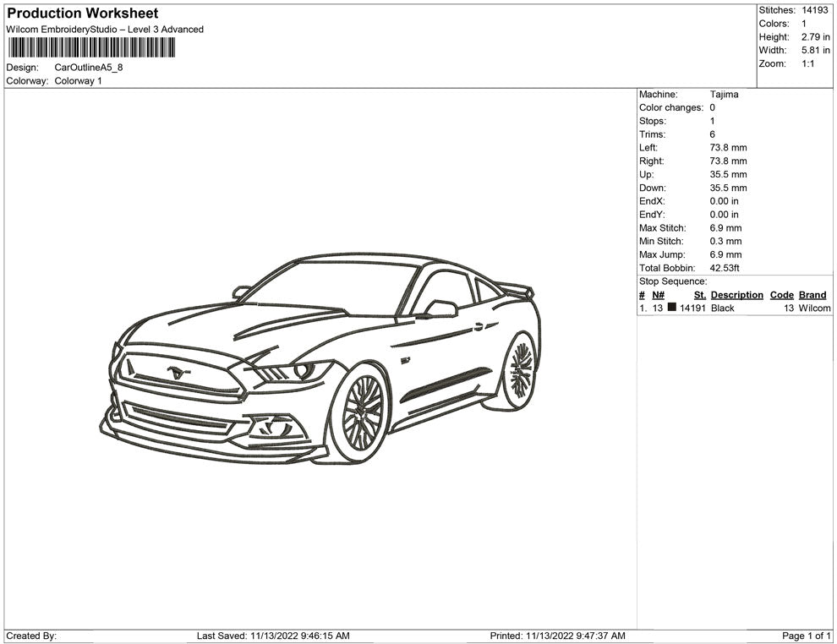
Task: Click the rear wheel of the car design
Action: [x=519, y=371]
